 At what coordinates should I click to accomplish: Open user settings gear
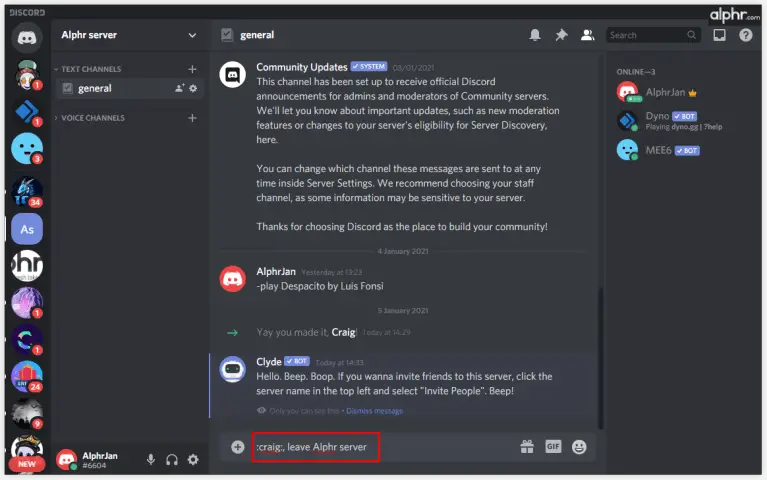pyautogui.click(x=193, y=459)
